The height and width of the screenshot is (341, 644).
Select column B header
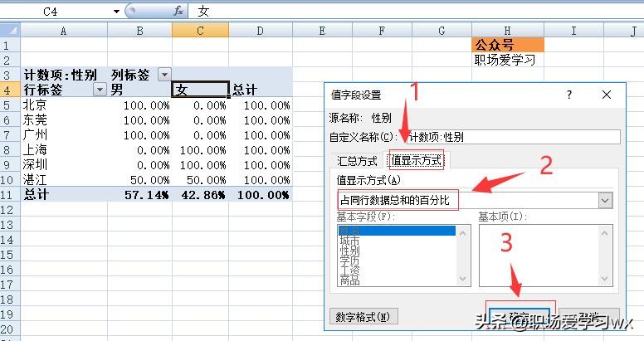[x=139, y=31]
